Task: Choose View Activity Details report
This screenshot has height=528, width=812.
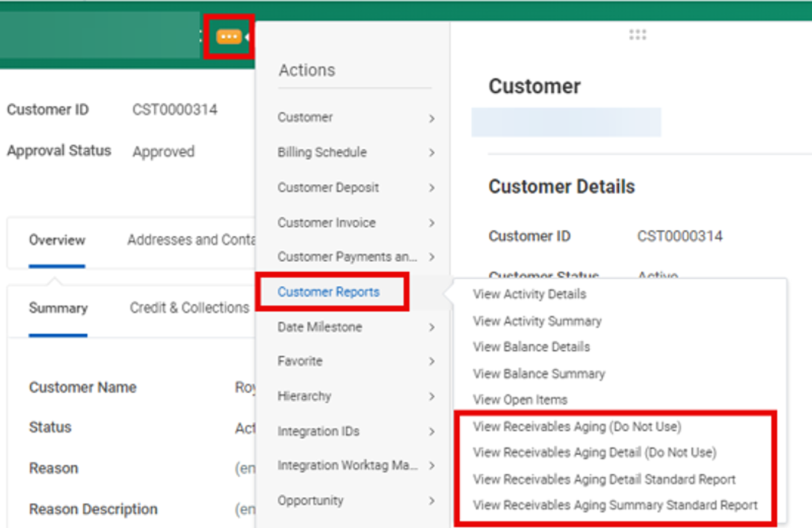Action: [530, 294]
